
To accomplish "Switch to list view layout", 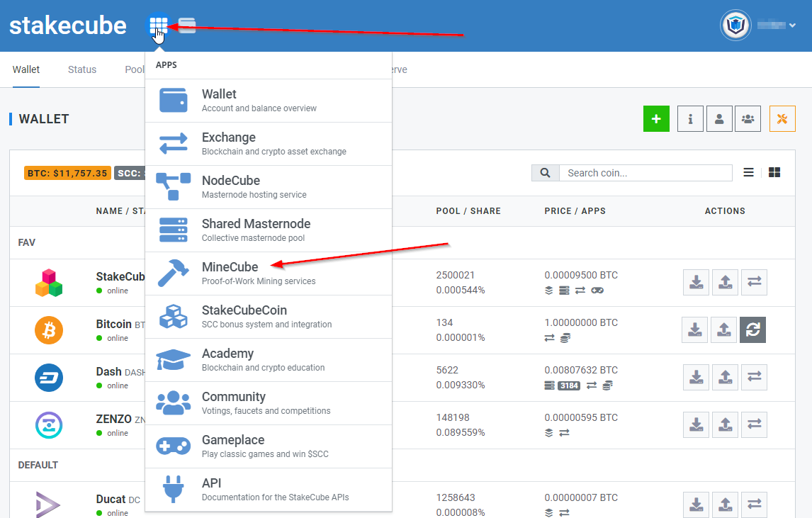I will 748,172.
